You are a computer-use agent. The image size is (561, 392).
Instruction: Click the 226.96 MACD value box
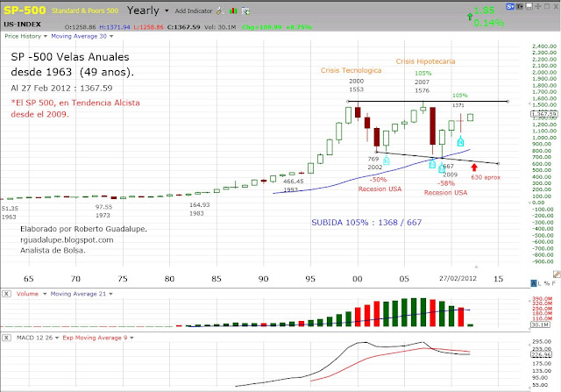[x=542, y=355]
